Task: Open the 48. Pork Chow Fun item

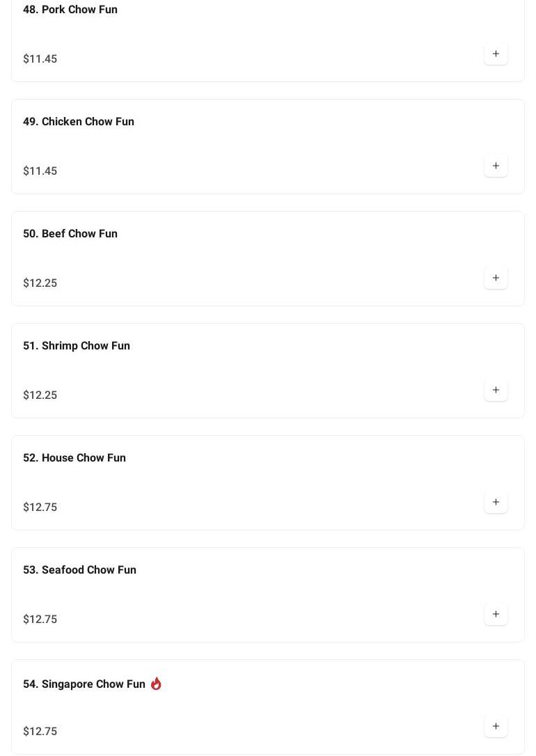Action: tap(70, 10)
